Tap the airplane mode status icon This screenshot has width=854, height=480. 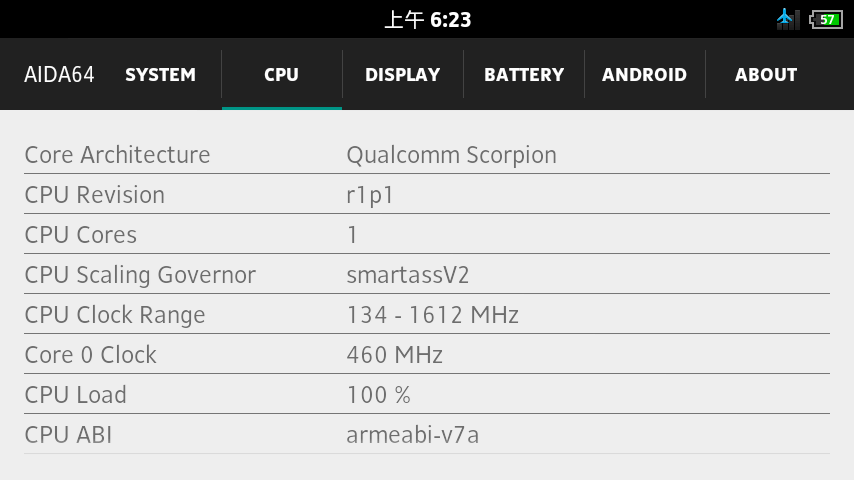(787, 18)
